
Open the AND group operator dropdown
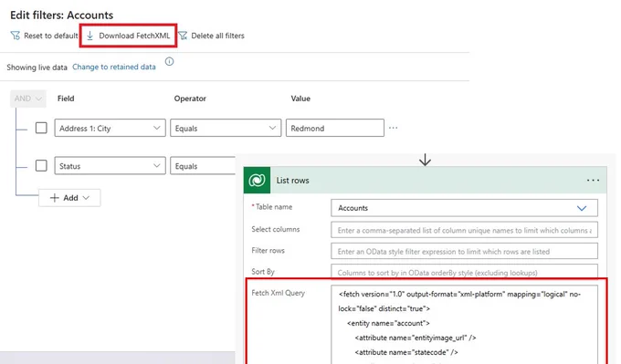(28, 99)
